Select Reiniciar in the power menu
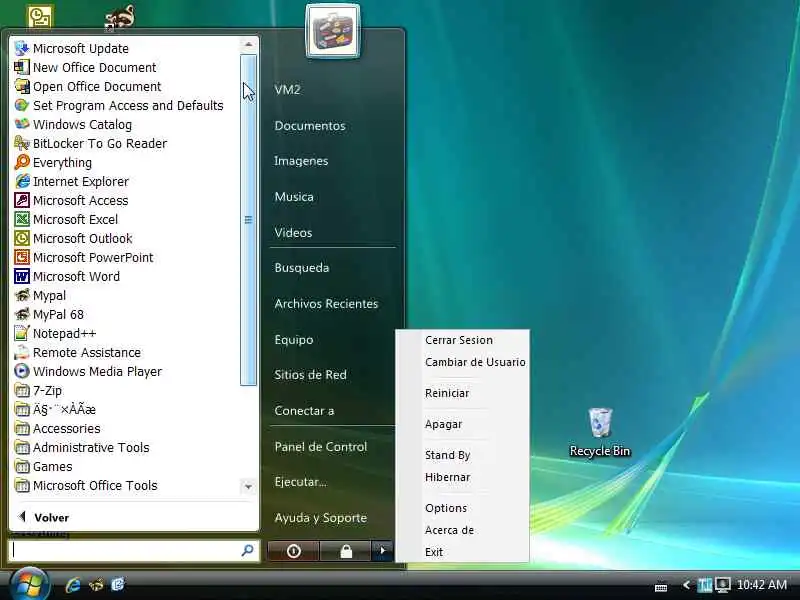This screenshot has width=800, height=600. pos(447,393)
